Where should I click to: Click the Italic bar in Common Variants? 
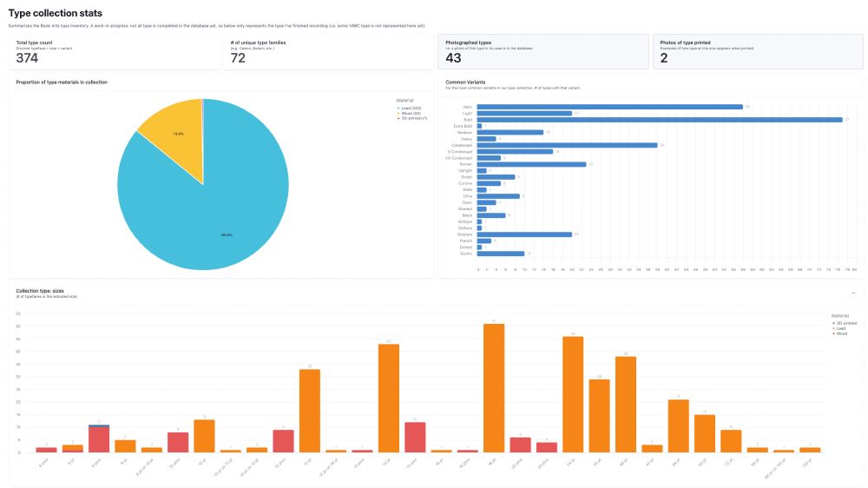point(609,107)
